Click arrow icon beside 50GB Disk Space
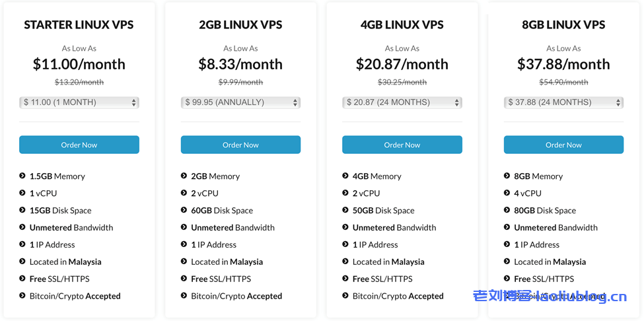 [x=345, y=211]
